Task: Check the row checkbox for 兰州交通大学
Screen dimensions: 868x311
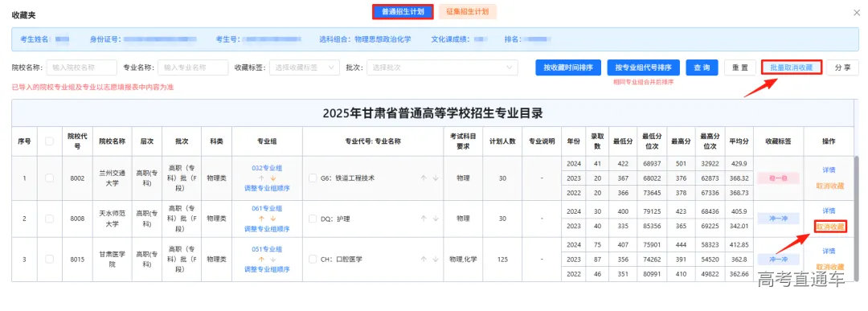Action: pos(49,178)
